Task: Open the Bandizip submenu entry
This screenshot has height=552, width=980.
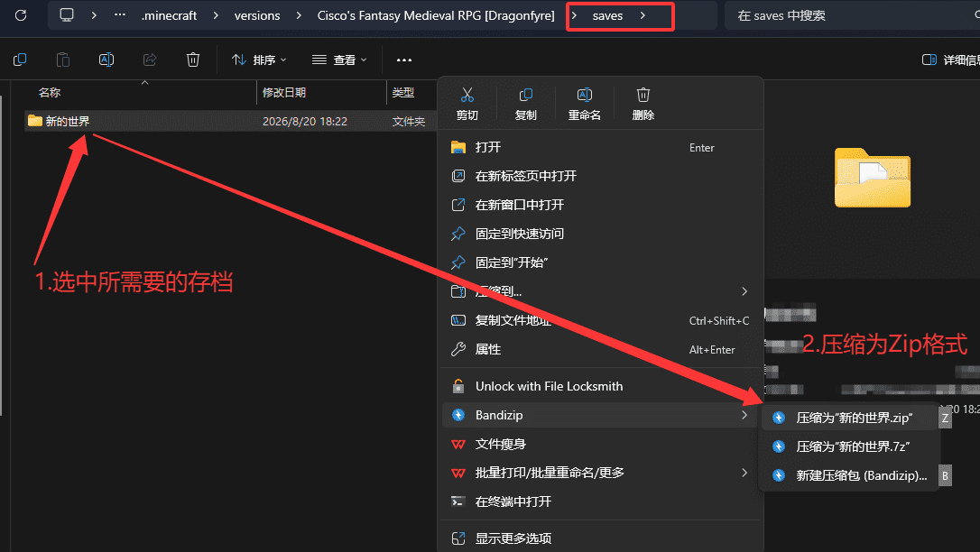Action: [x=600, y=415]
